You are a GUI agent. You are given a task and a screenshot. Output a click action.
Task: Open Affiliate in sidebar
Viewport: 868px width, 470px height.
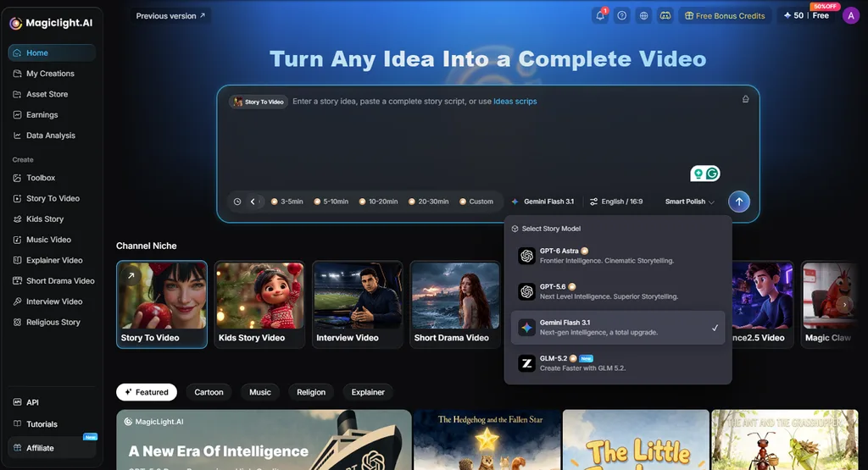(52, 448)
